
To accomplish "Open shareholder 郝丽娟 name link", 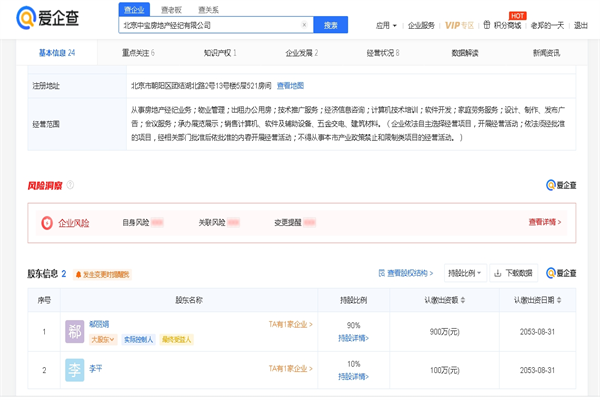I will 99,324.
